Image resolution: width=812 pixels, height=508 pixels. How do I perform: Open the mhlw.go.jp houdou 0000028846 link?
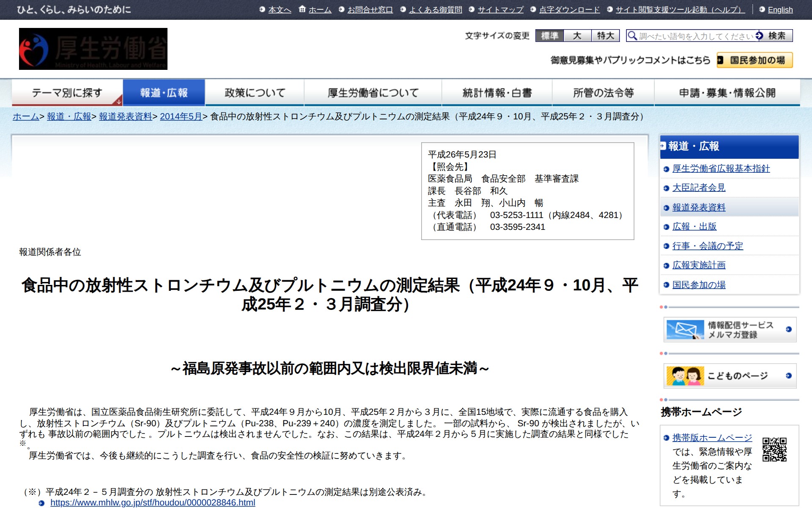point(153,502)
